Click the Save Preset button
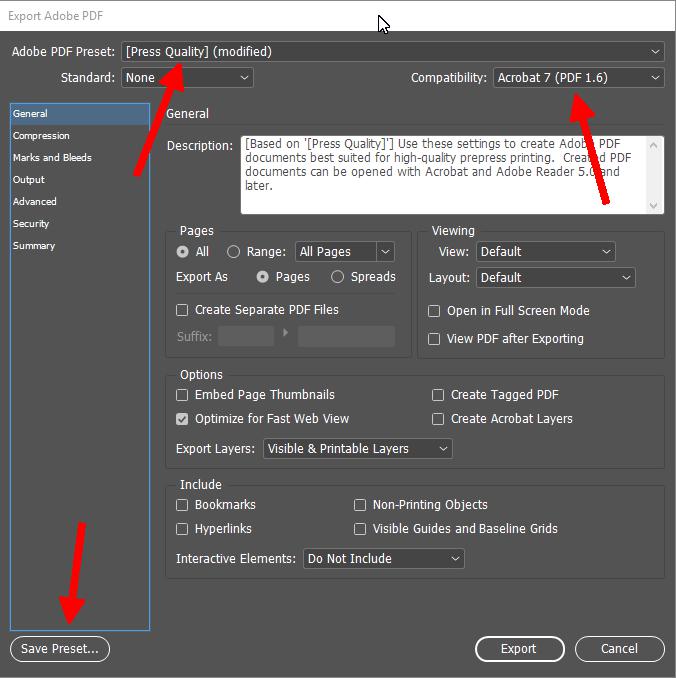676x678 pixels. click(x=60, y=649)
